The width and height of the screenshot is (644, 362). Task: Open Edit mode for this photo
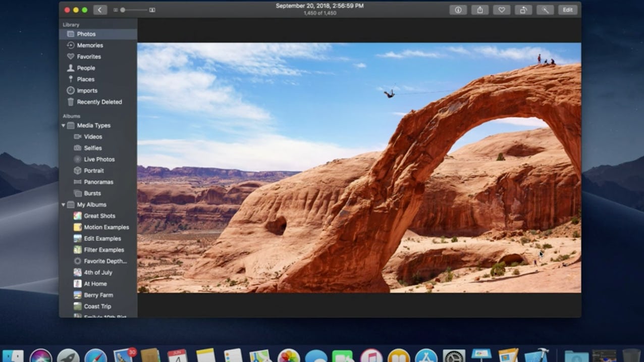point(567,10)
